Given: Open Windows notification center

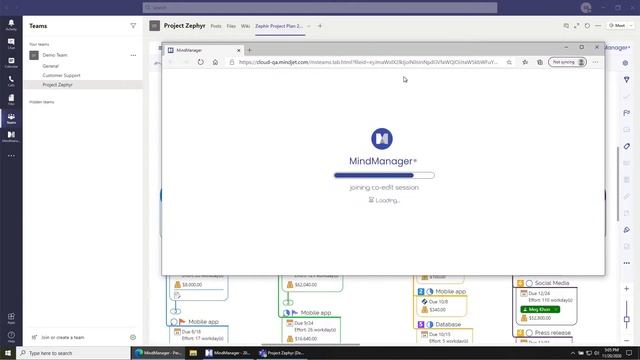Looking at the screenshot, I should coord(629,353).
